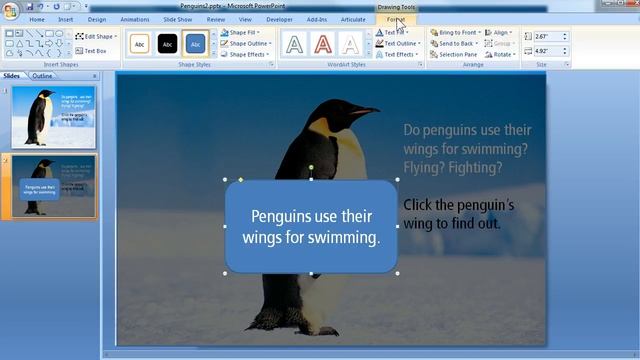The image size is (640, 360).
Task: Switch to Slide Show ribbon tab
Action: click(x=178, y=20)
